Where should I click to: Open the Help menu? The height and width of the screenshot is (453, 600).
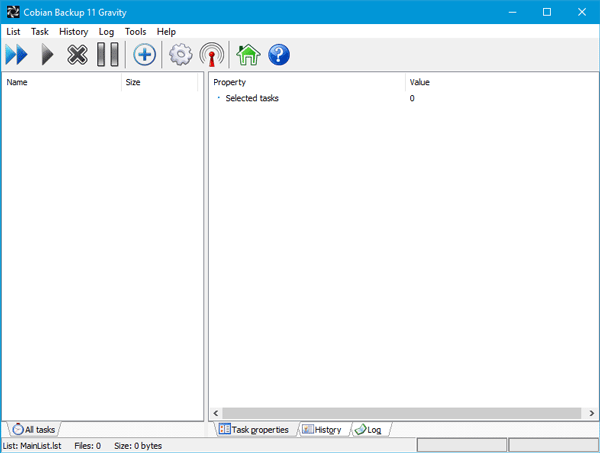pos(166,32)
